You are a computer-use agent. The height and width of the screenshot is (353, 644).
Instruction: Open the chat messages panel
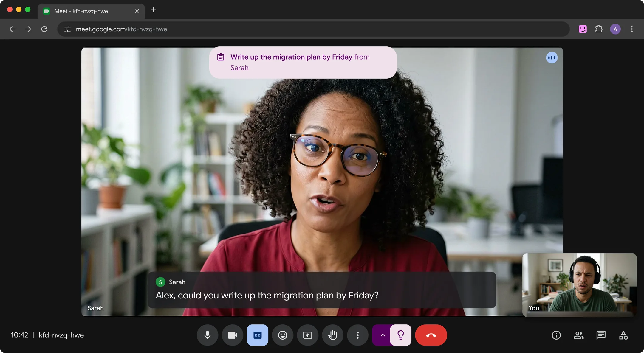point(601,335)
